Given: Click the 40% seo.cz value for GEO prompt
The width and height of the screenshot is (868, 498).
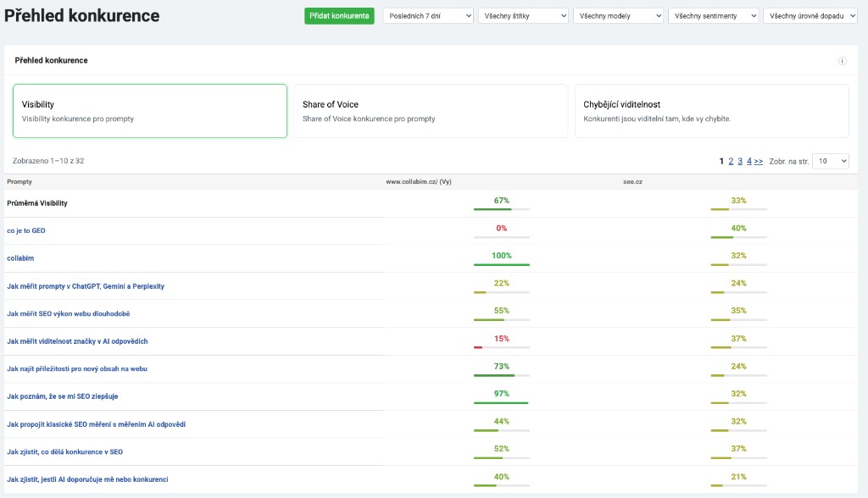Looking at the screenshot, I should [738, 228].
